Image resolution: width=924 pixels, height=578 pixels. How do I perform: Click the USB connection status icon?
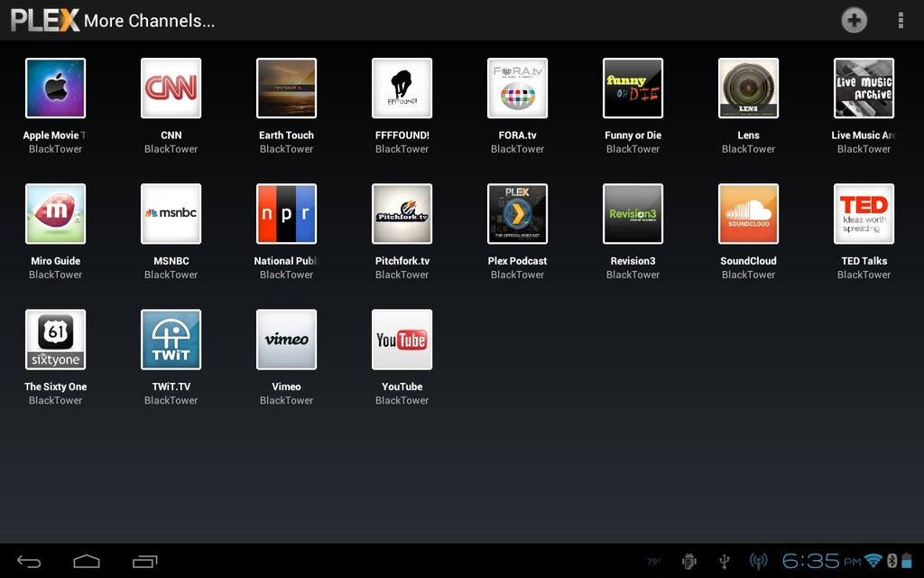725,562
